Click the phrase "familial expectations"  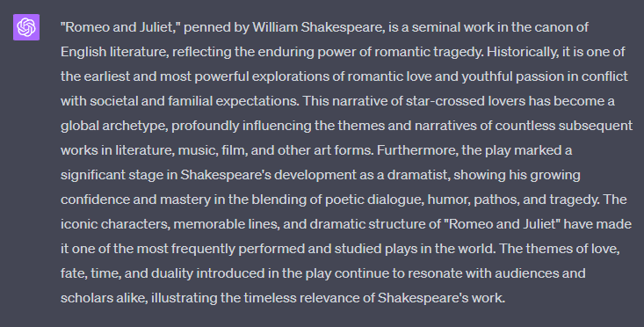[234, 101]
